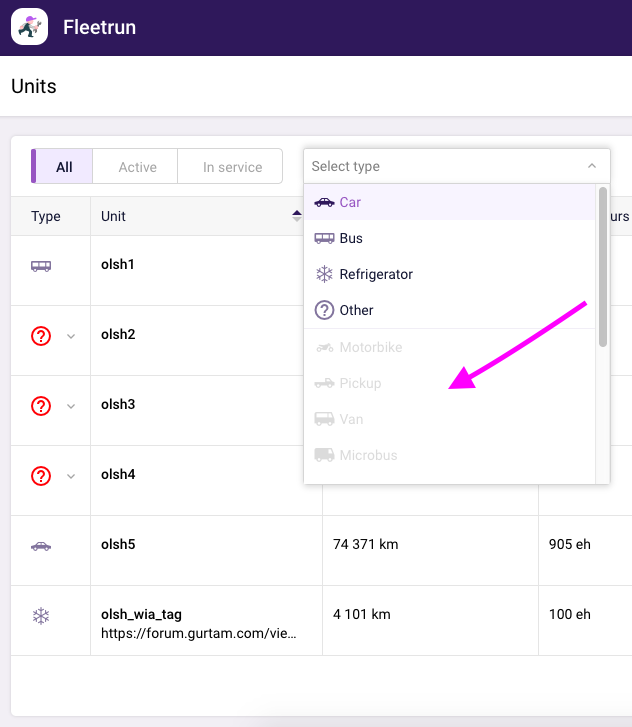Viewport: 632px width, 727px height.
Task: Switch to the Active filter tab
Action: tap(137, 167)
